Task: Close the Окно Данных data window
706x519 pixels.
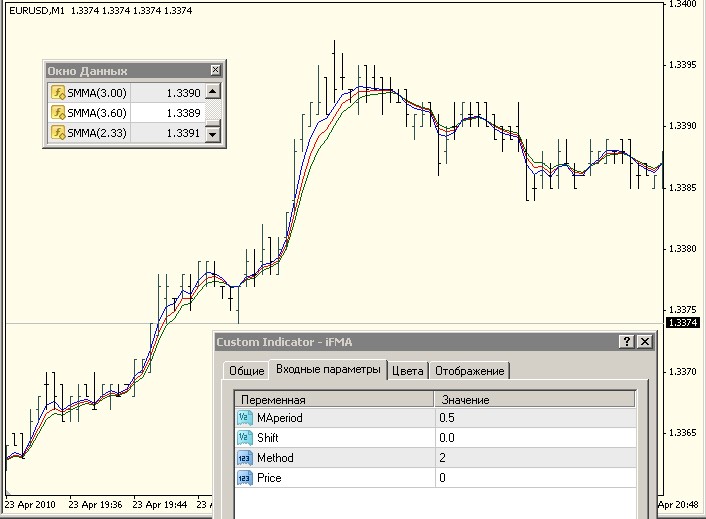Action: coord(215,70)
